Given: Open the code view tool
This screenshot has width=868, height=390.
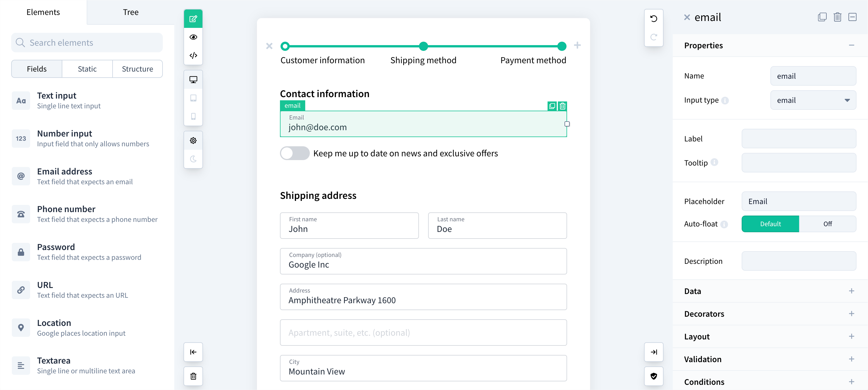Looking at the screenshot, I should point(193,55).
